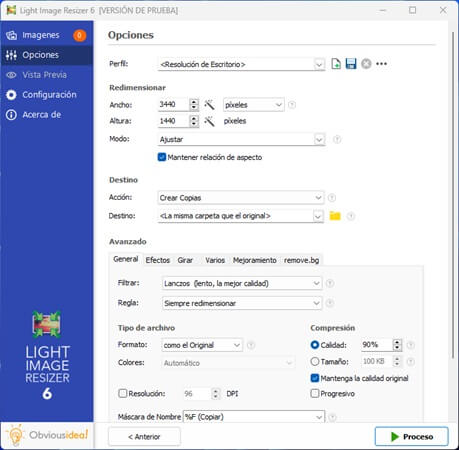Open the Filtrar dropdown showing Lanczos
The image size is (459, 450).
242,283
